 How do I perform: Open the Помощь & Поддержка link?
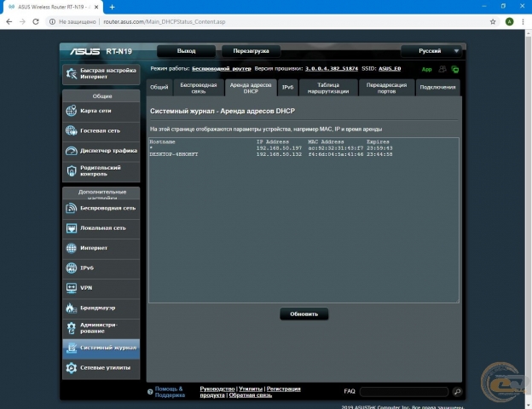point(170,392)
